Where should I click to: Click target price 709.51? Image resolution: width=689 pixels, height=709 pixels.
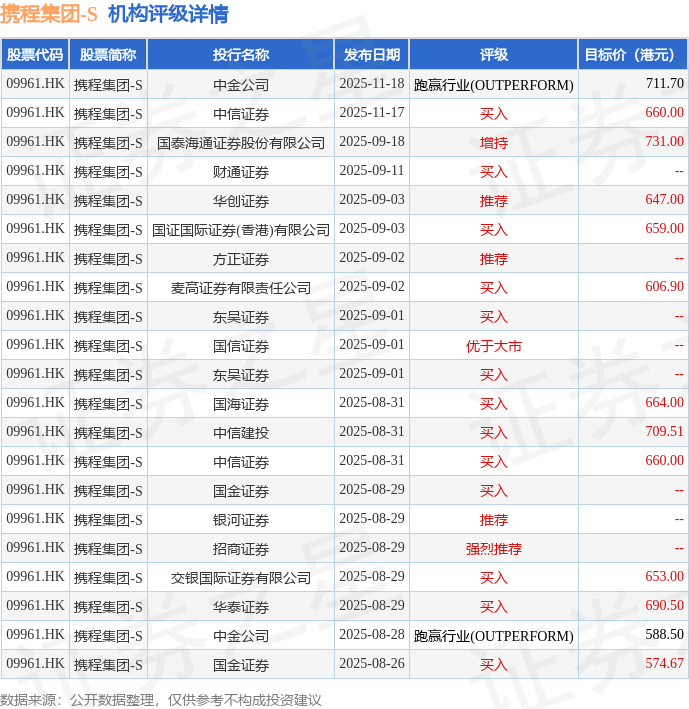[x=665, y=431]
